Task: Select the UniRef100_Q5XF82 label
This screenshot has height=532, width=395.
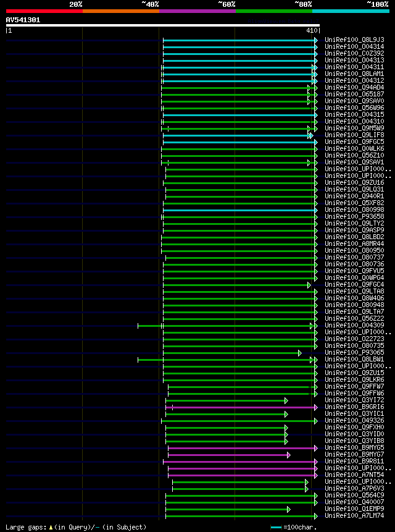Action: 354,203
